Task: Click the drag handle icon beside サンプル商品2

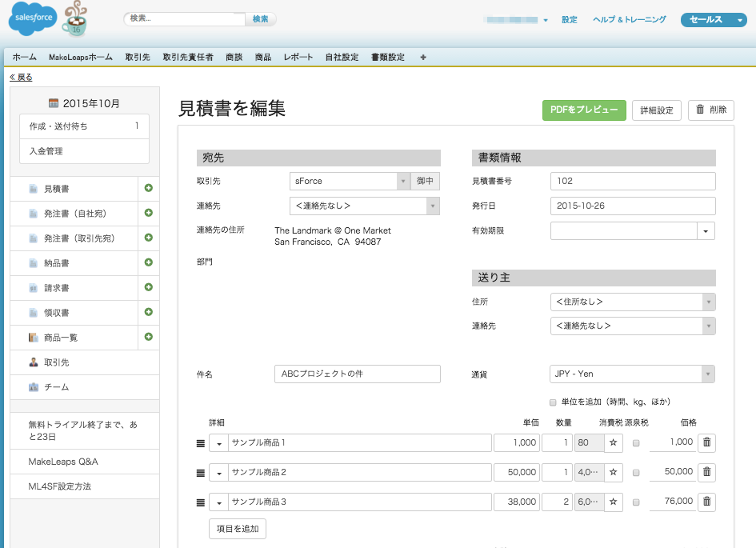Action: [x=198, y=472]
